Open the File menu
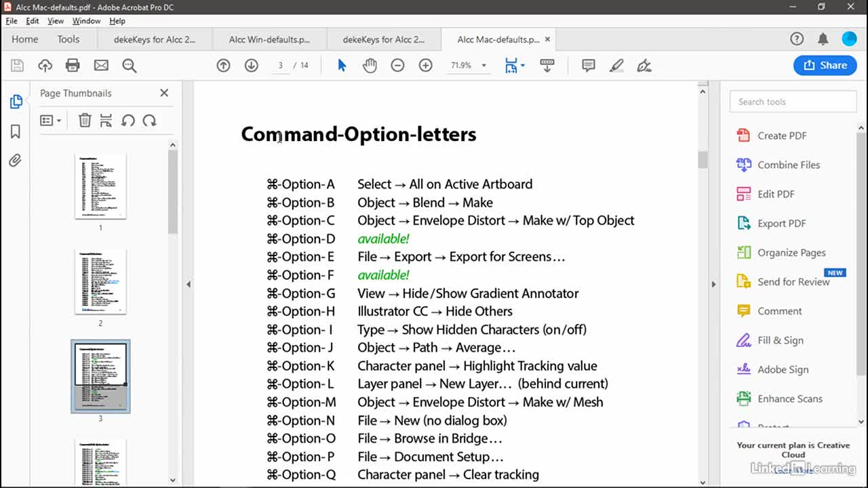This screenshot has height=488, width=868. 12,21
